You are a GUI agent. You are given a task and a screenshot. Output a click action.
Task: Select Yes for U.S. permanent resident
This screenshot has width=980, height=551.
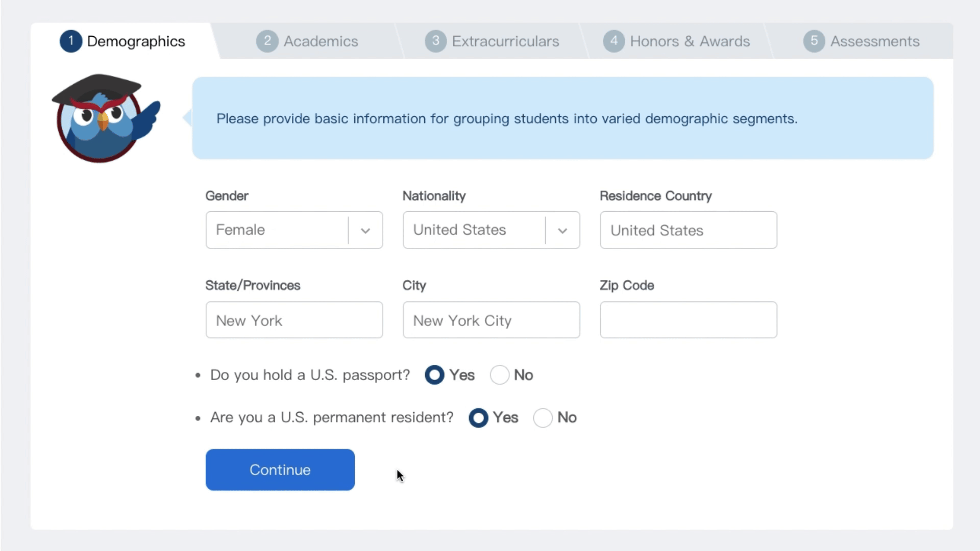(478, 418)
